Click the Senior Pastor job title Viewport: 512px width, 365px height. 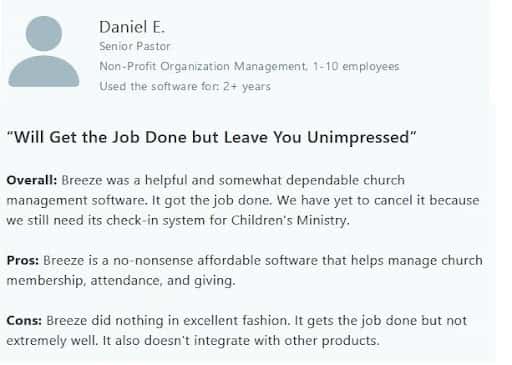(135, 46)
